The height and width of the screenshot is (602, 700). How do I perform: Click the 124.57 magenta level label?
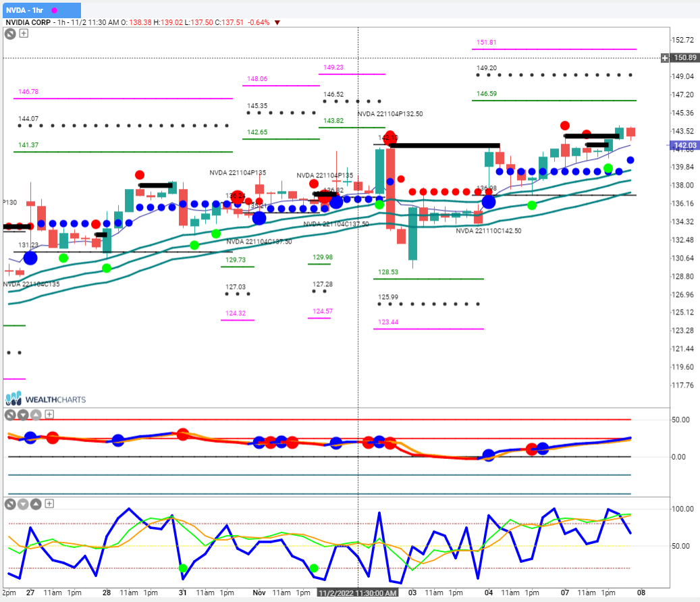[322, 311]
